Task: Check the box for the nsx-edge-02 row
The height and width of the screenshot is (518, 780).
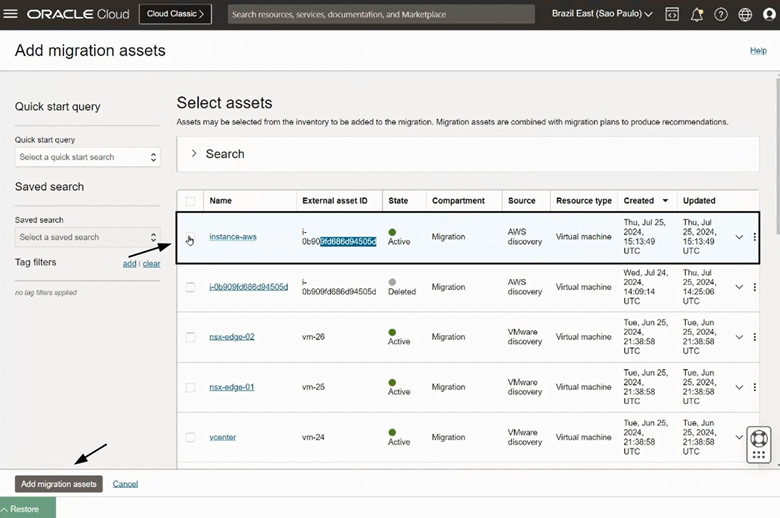Action: coord(190,337)
